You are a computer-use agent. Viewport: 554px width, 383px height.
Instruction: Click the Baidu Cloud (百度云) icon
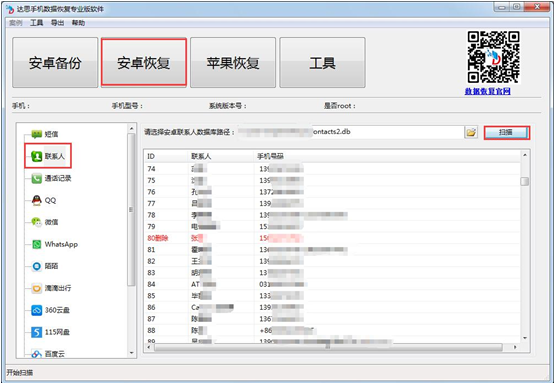[36, 353]
